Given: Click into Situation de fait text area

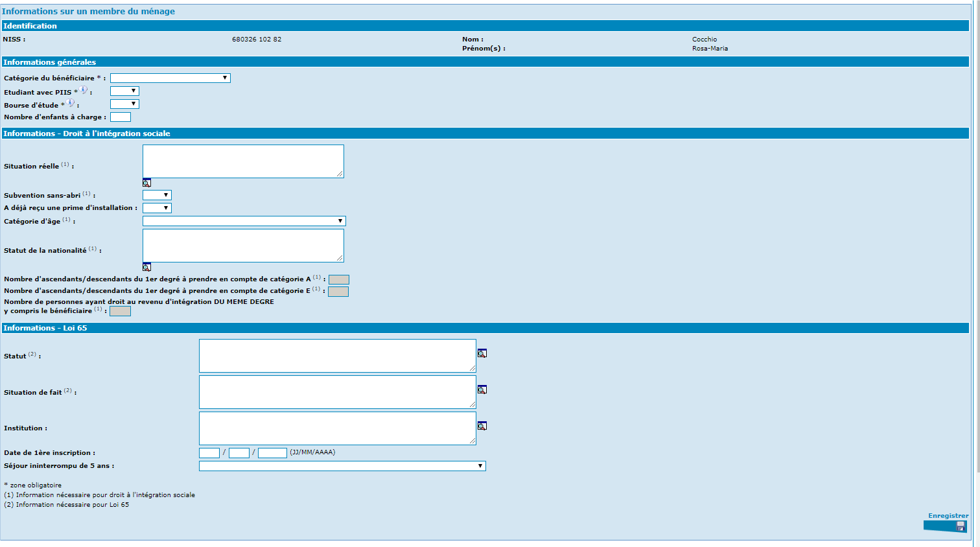Looking at the screenshot, I should tap(338, 392).
